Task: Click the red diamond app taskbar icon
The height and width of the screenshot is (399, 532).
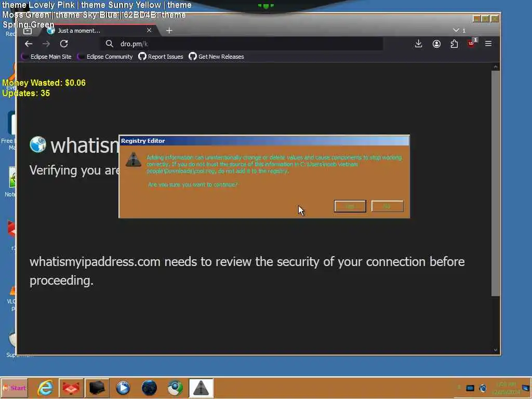Action: [x=71, y=388]
